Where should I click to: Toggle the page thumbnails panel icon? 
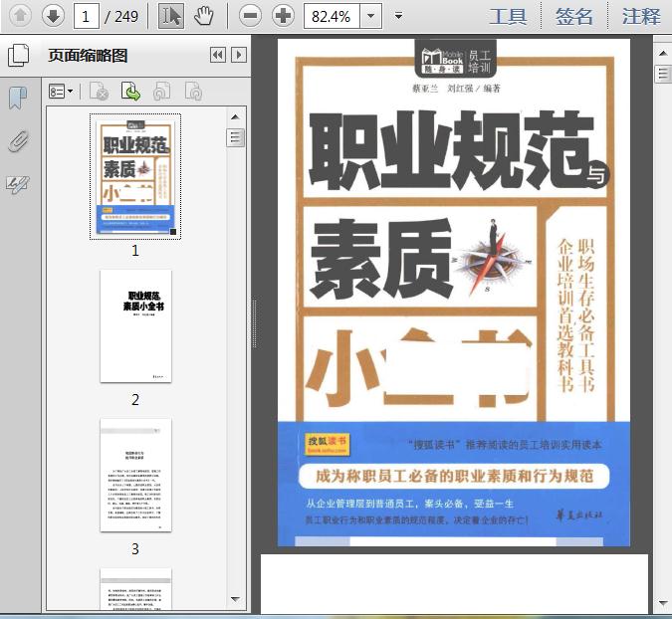click(19, 56)
